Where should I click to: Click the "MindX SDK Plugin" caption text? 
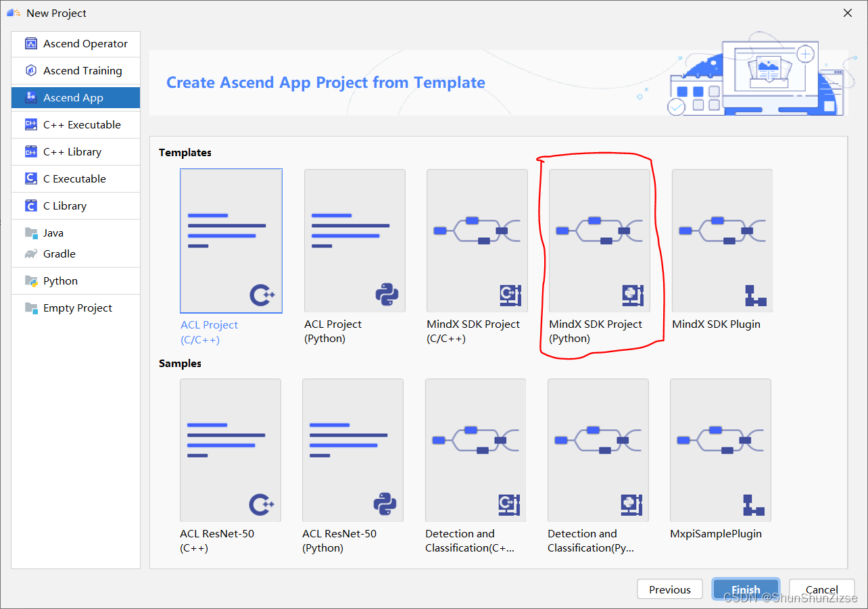click(716, 324)
